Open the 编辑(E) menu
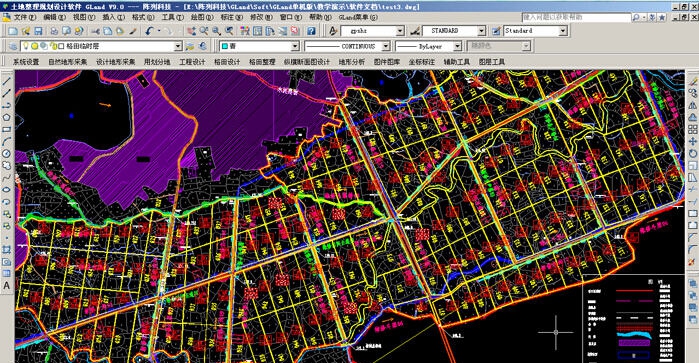 click(x=54, y=17)
